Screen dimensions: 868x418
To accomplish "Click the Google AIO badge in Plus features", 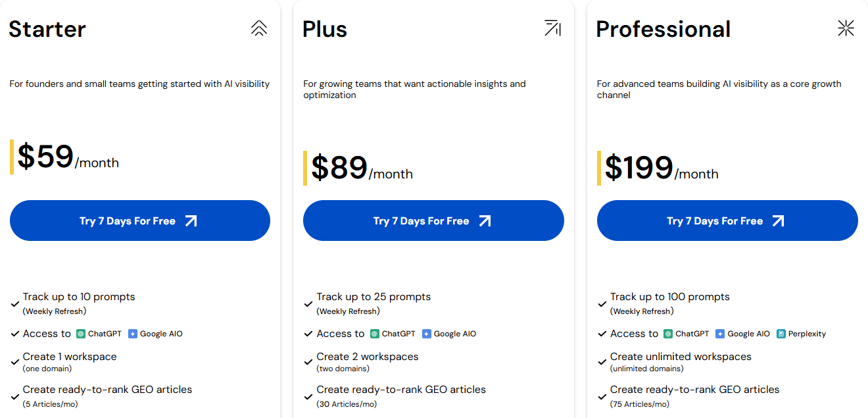I will [x=450, y=334].
